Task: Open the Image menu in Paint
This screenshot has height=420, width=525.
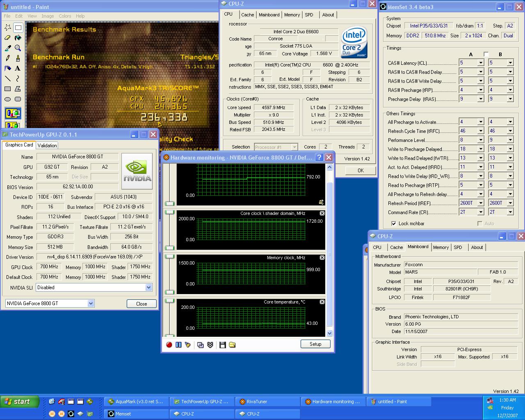Action: point(48,16)
